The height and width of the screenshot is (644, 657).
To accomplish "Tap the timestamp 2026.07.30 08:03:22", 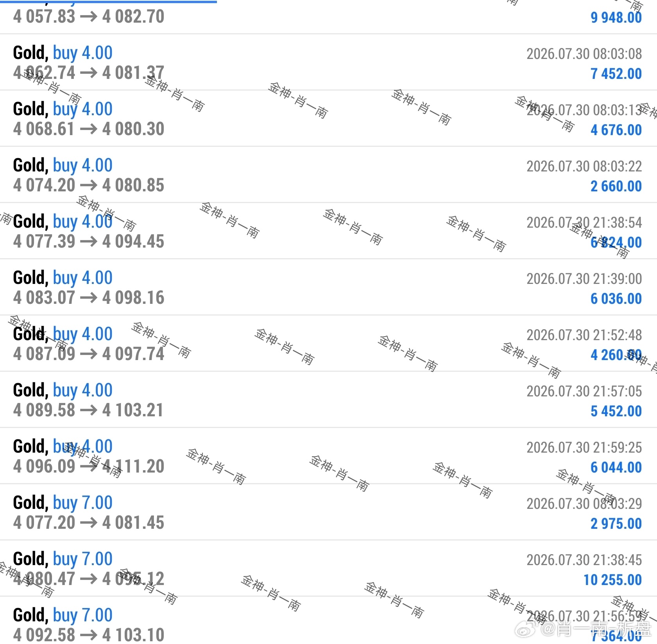I will coord(584,166).
